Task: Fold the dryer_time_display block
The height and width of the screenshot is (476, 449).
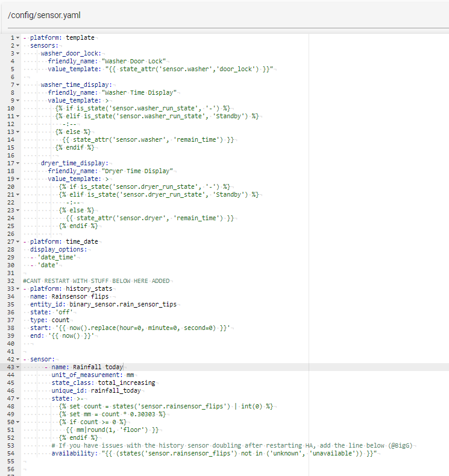Action: [x=17, y=163]
